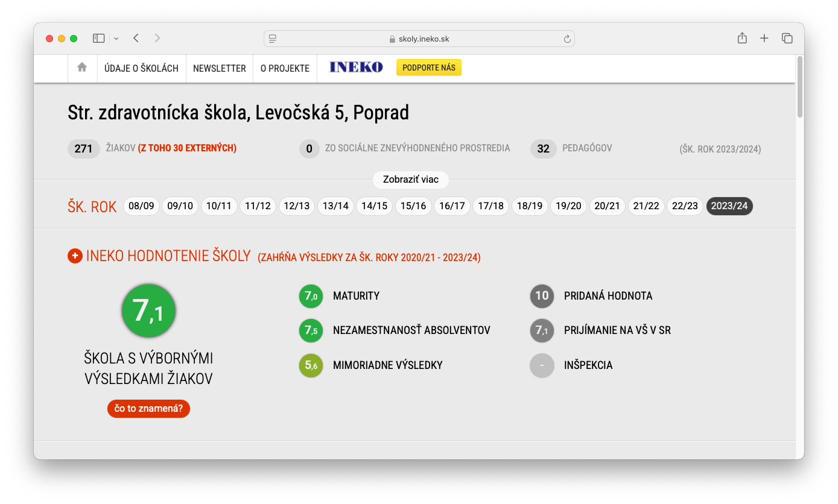Open the NEZAMESTNANOSŤ ABSOLVENTOV label
838x504 pixels.
click(x=411, y=330)
